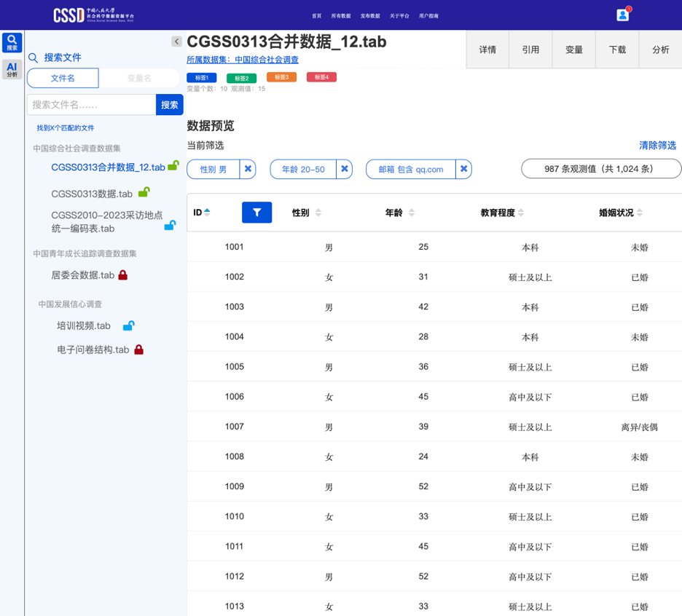Select file CGSS2010-2023采访地点统一编码表.tab
Image resolution: width=682 pixels, height=616 pixels.
click(x=107, y=221)
